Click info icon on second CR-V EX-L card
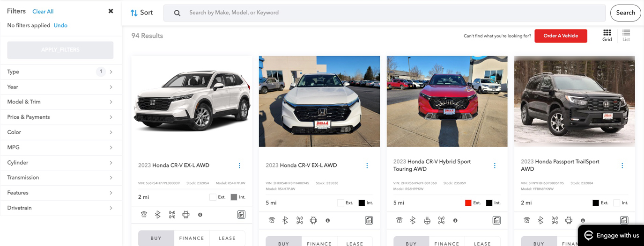Image resolution: width=644 pixels, height=246 pixels. 327,220
